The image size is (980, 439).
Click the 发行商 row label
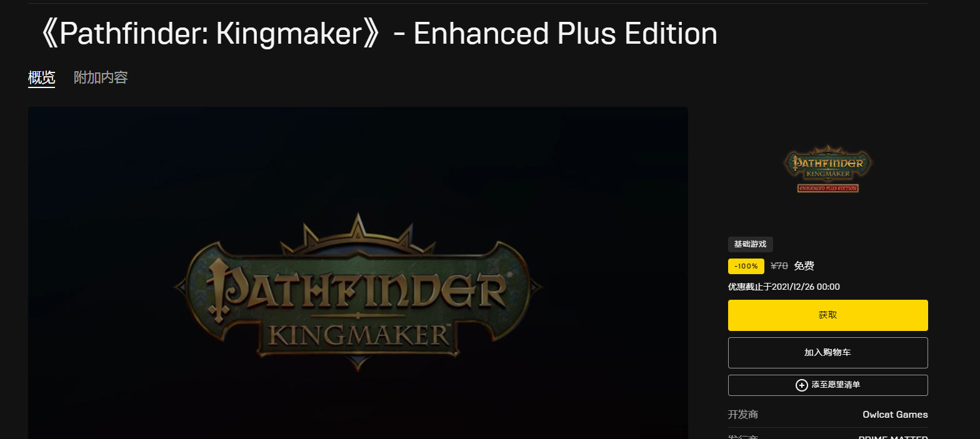[x=743, y=437]
